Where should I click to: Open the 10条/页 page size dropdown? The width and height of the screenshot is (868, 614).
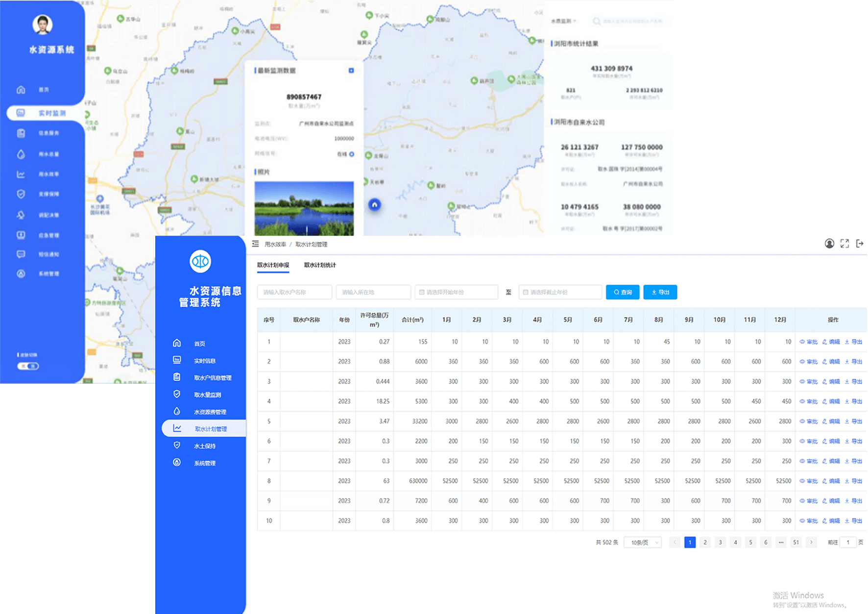643,542
